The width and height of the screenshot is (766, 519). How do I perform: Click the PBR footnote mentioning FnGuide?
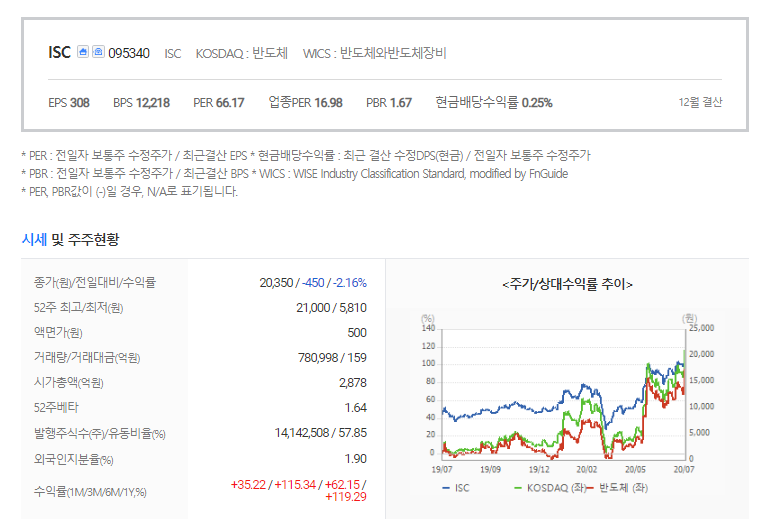click(295, 173)
